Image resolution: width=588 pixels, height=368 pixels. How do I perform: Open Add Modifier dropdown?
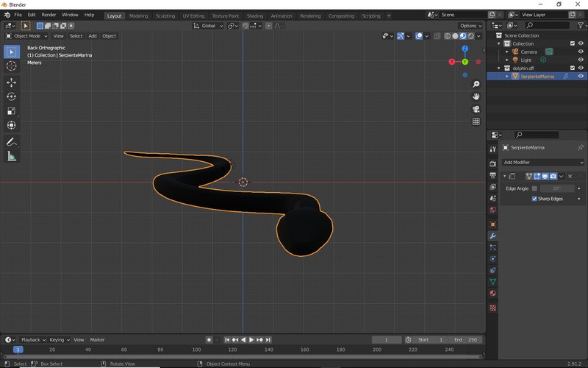(543, 162)
